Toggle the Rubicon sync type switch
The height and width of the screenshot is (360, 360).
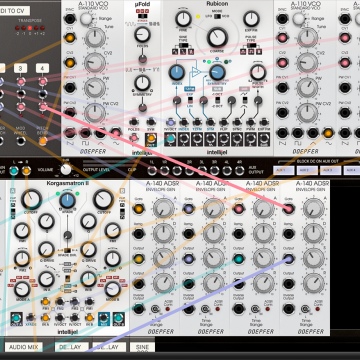pyautogui.click(x=244, y=100)
